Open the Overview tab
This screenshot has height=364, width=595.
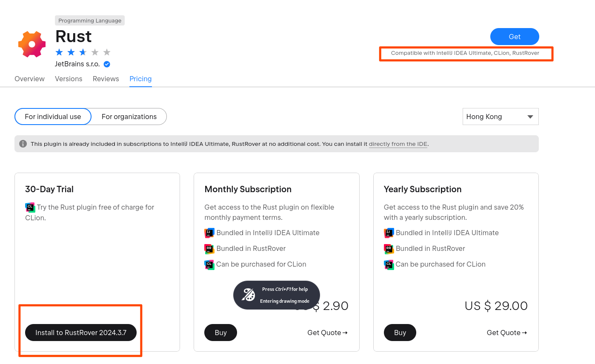(x=29, y=79)
